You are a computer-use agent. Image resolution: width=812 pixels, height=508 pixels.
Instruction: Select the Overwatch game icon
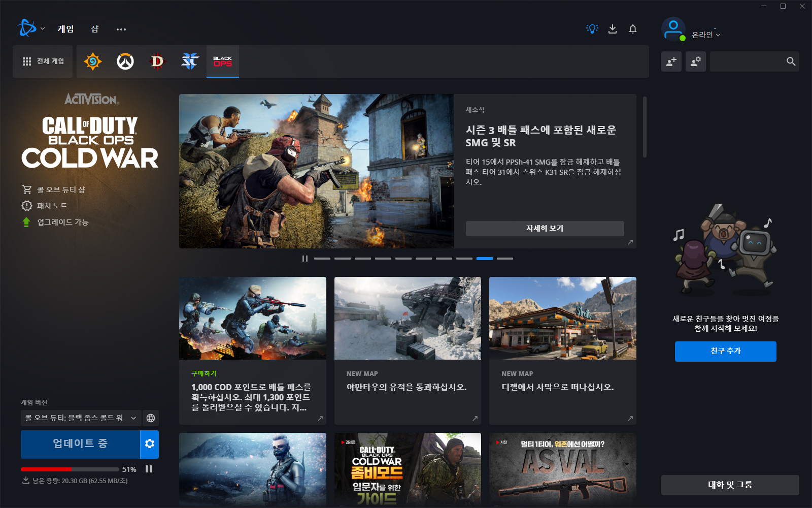pyautogui.click(x=125, y=61)
